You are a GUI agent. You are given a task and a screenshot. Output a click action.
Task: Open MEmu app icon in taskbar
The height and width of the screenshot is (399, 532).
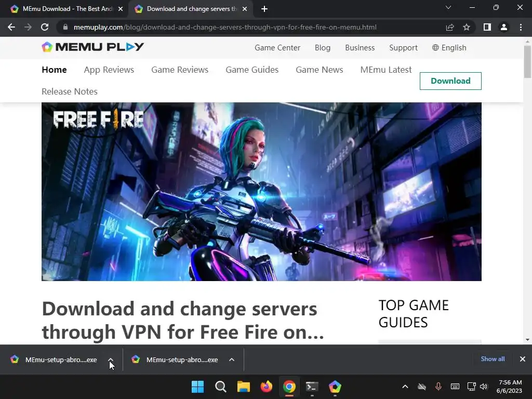point(335,387)
